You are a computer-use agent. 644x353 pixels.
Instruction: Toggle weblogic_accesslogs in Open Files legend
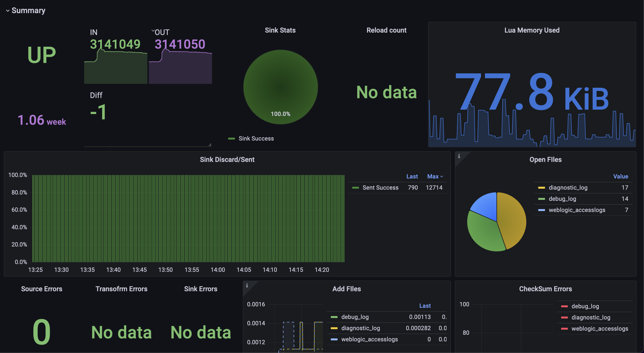point(577,210)
